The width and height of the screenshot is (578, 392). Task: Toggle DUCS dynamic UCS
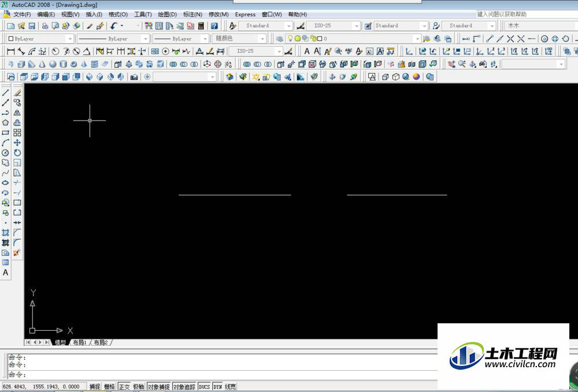204,386
